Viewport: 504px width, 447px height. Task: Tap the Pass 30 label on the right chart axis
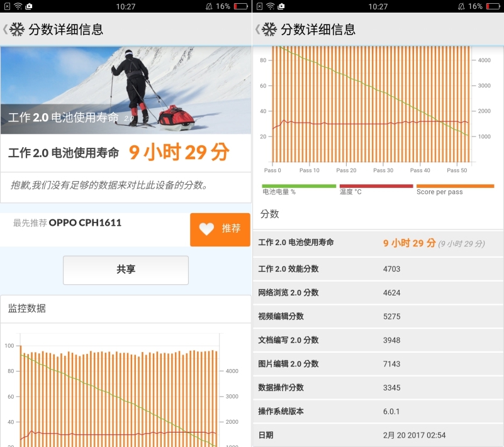point(383,170)
